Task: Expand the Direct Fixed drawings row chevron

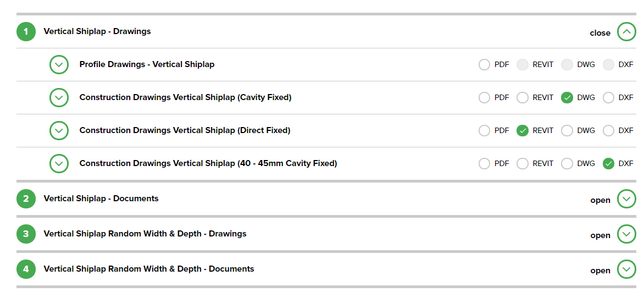Action: click(x=59, y=131)
